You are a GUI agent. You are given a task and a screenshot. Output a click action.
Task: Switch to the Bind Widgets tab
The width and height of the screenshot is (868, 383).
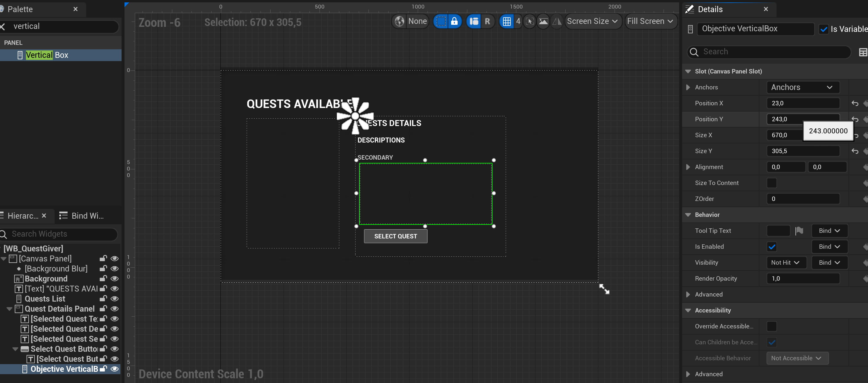(x=81, y=216)
